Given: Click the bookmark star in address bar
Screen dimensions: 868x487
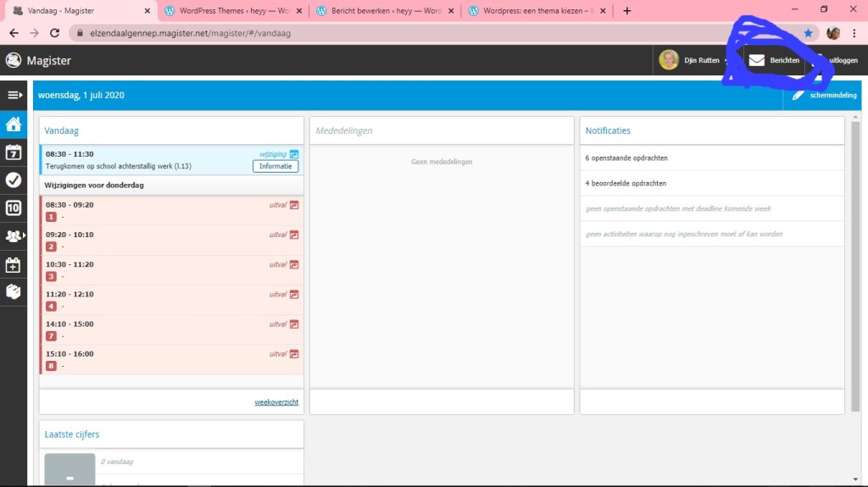Looking at the screenshot, I should tap(808, 33).
